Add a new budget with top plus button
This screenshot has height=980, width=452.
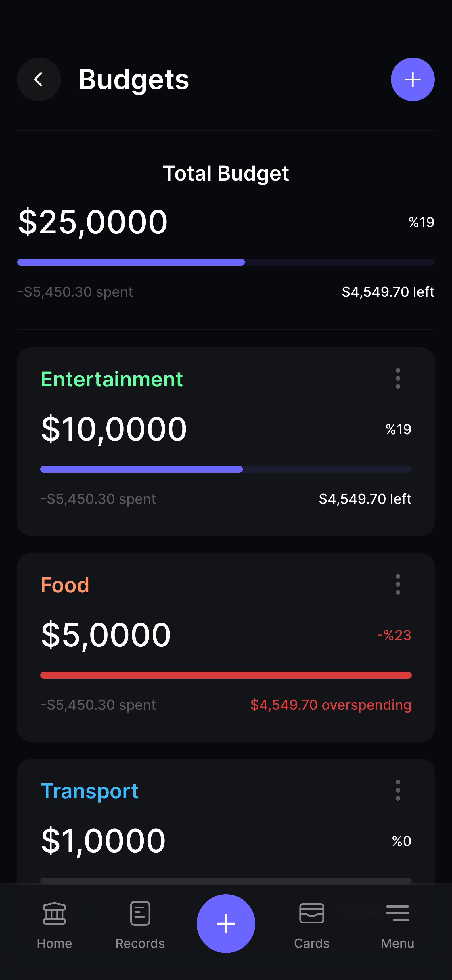tap(412, 80)
